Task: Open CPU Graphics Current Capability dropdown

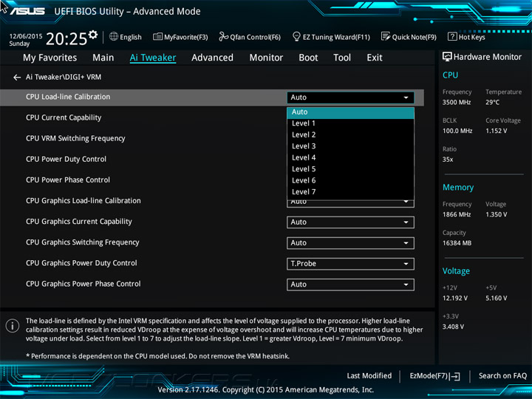Action: [350, 222]
